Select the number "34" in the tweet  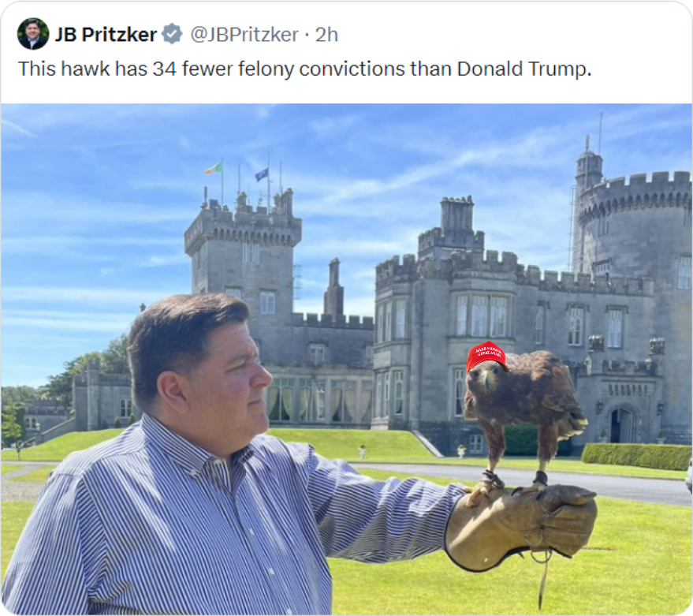(165, 69)
